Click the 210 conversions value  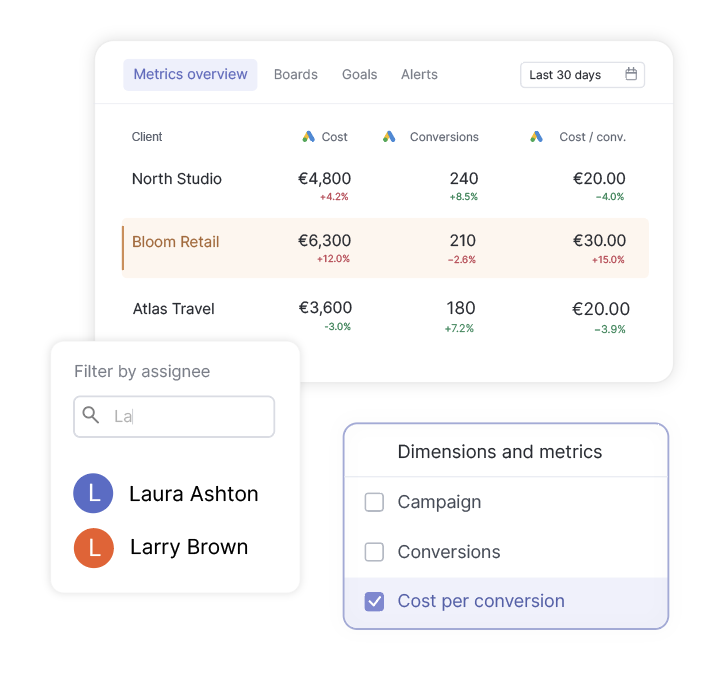tap(462, 240)
